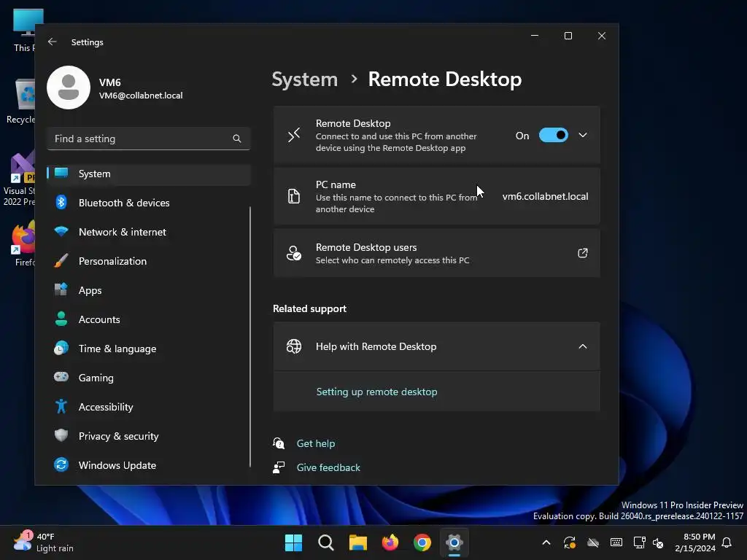Click the search magnifier in Find a setting

pos(237,139)
